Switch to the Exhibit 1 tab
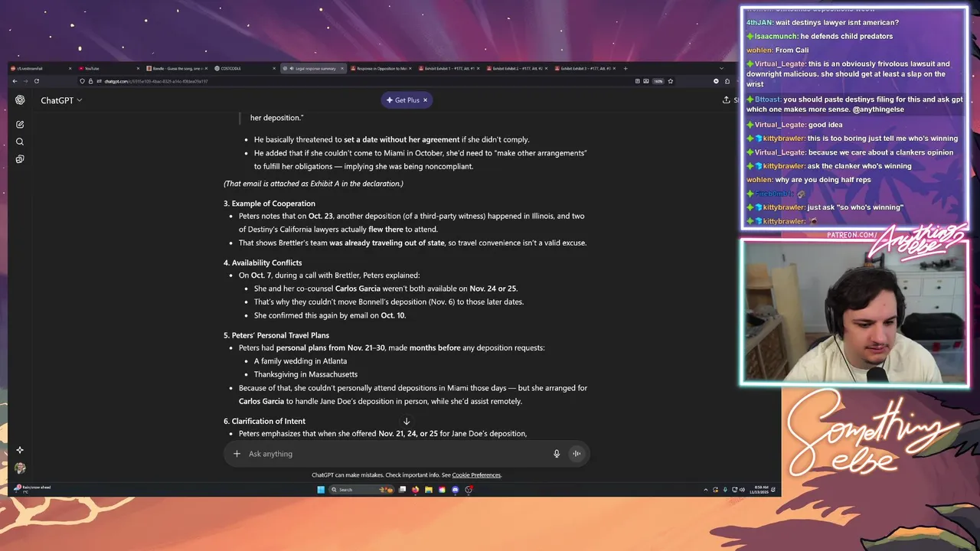980x551 pixels. coord(447,68)
